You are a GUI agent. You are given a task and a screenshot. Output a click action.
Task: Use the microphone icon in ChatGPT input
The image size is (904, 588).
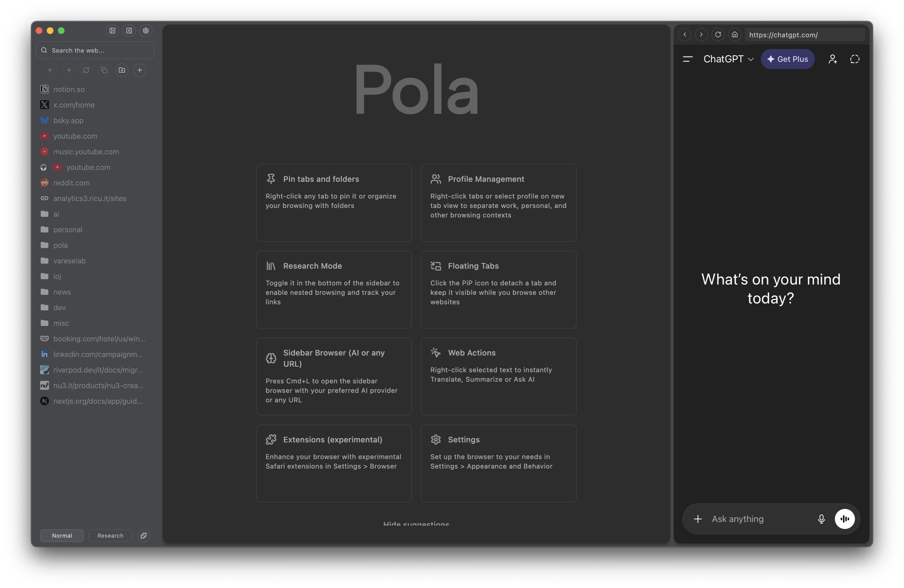click(x=821, y=518)
